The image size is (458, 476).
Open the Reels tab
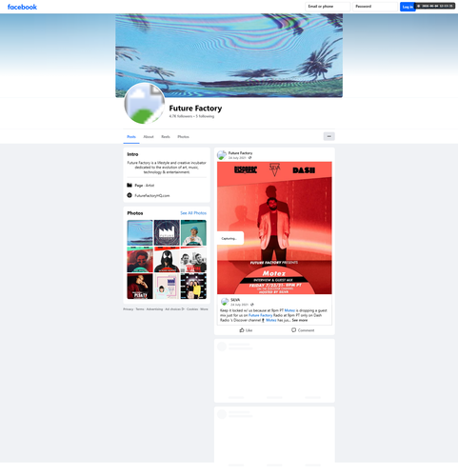(166, 137)
